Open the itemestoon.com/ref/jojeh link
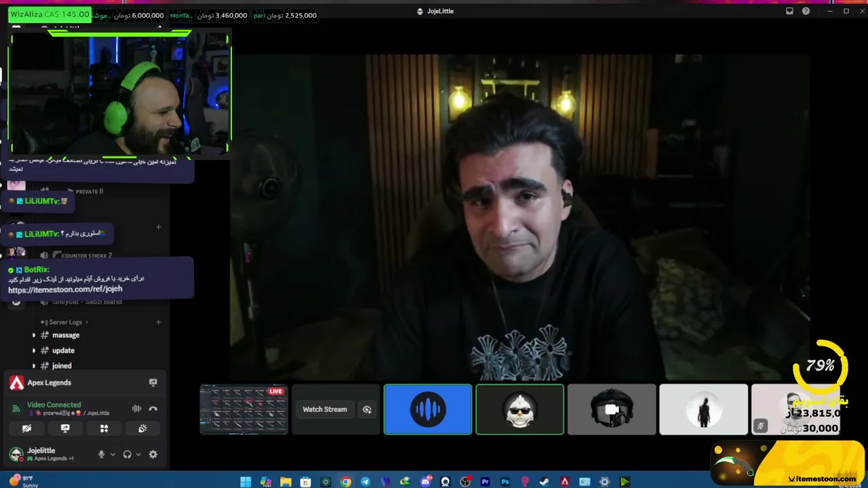The height and width of the screenshot is (488, 868). 65,289
